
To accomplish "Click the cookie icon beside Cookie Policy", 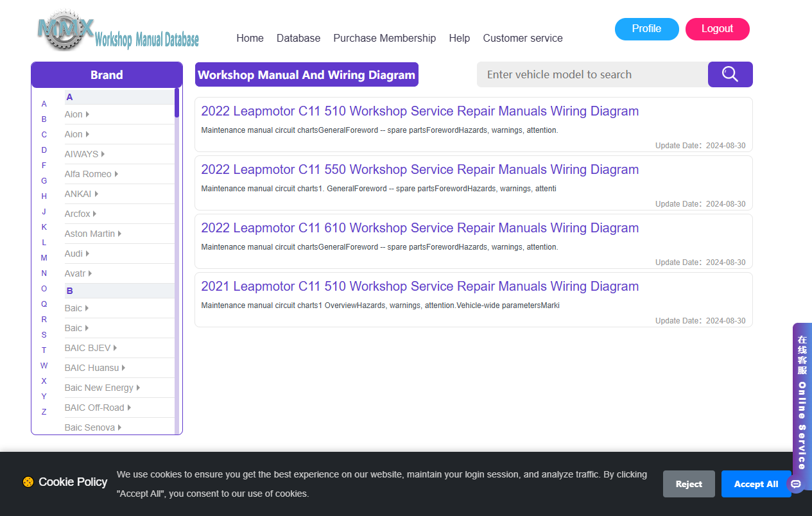I will [x=28, y=482].
